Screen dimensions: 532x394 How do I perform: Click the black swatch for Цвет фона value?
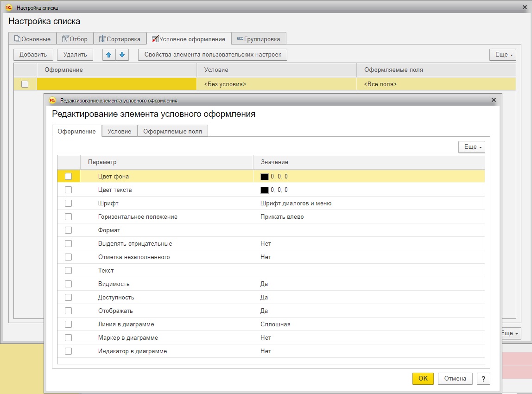point(264,177)
